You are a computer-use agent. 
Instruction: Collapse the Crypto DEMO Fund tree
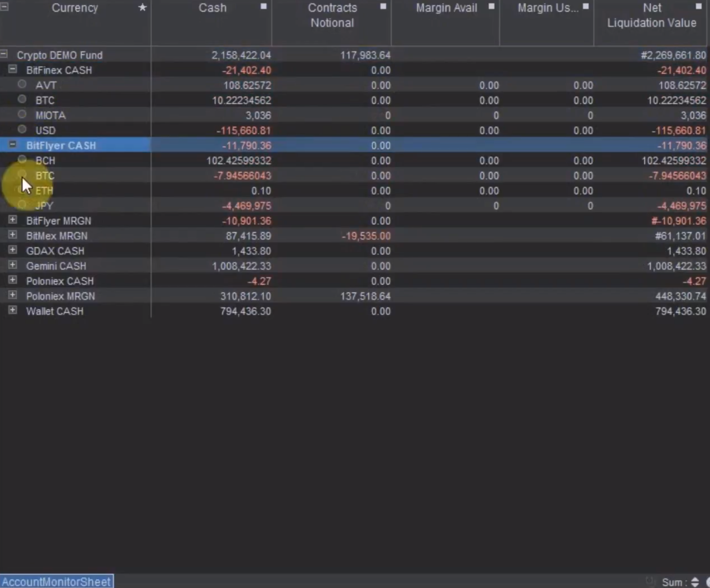[x=4, y=54]
